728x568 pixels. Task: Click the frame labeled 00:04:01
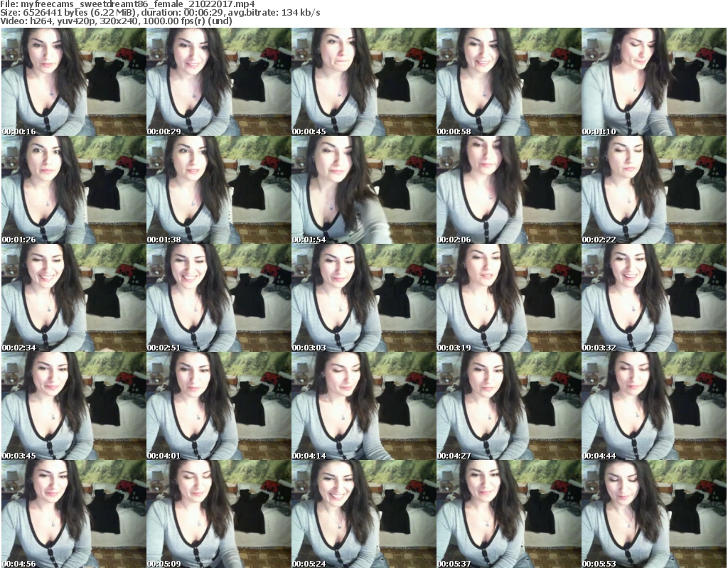coord(219,407)
